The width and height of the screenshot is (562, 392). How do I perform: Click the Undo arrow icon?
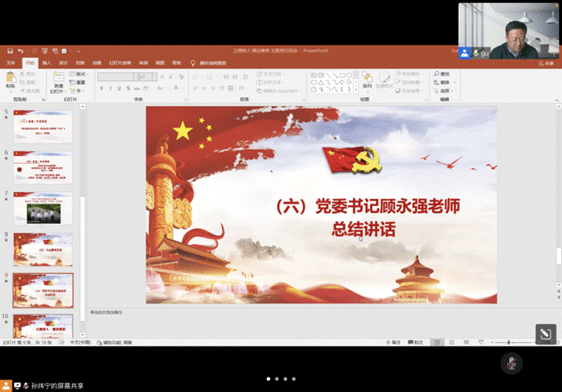coord(21,51)
